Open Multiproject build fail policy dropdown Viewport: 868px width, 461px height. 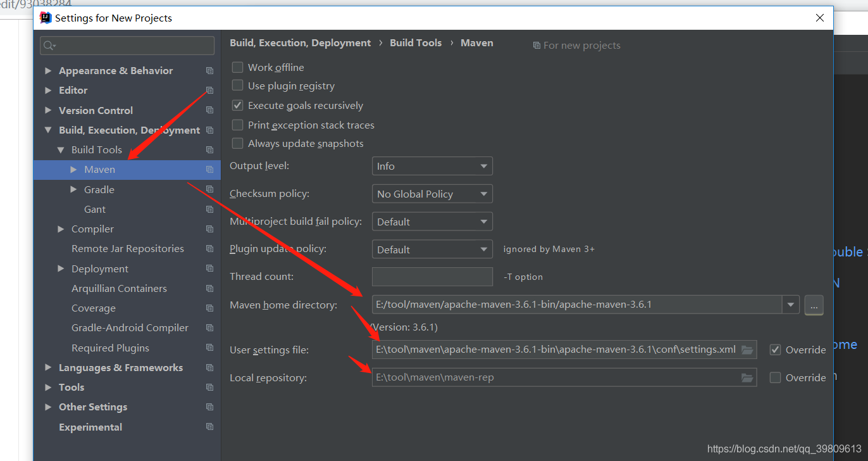click(x=432, y=222)
